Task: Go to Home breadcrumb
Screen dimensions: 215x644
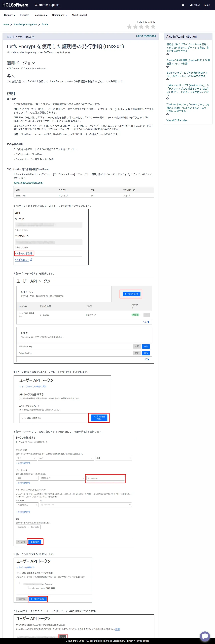Action: point(6,25)
